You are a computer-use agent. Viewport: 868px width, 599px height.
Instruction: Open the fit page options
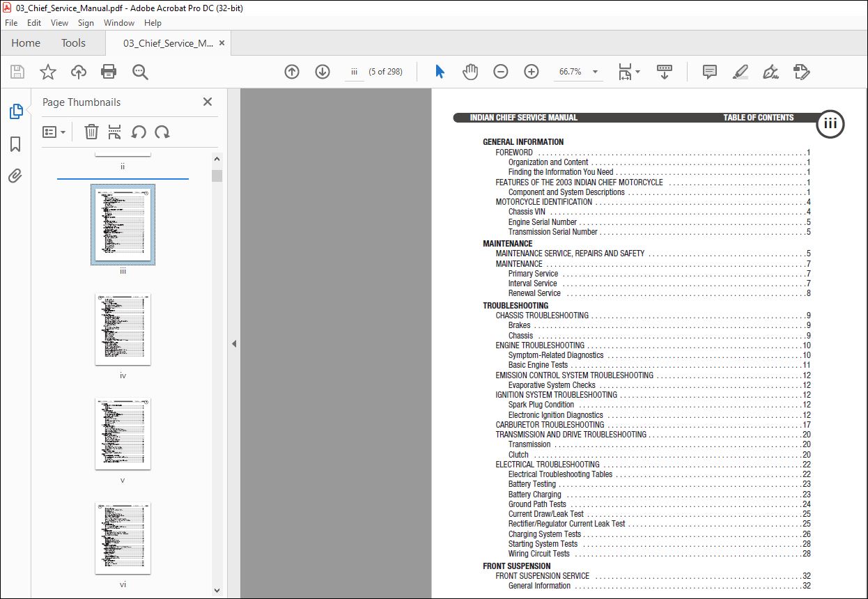click(629, 72)
